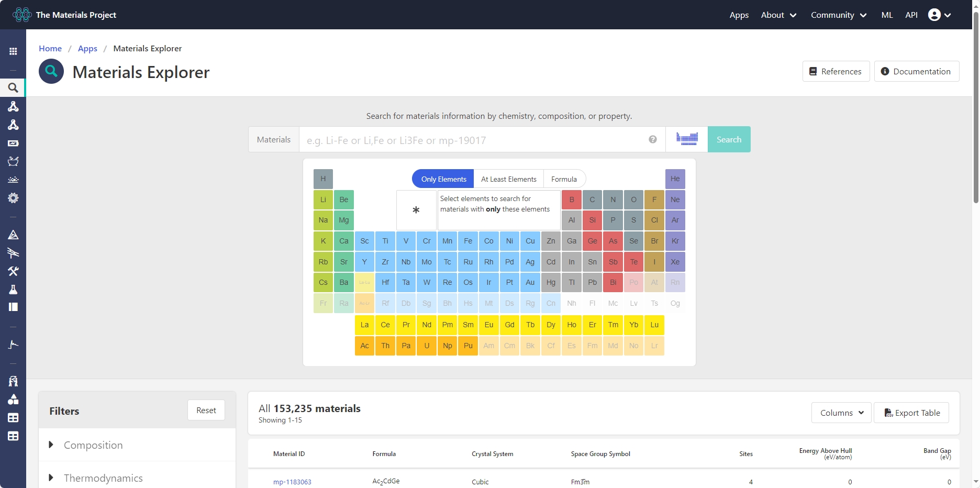Image resolution: width=980 pixels, height=488 pixels.
Task: Click the battery explorer sidebar icon
Action: (13, 143)
